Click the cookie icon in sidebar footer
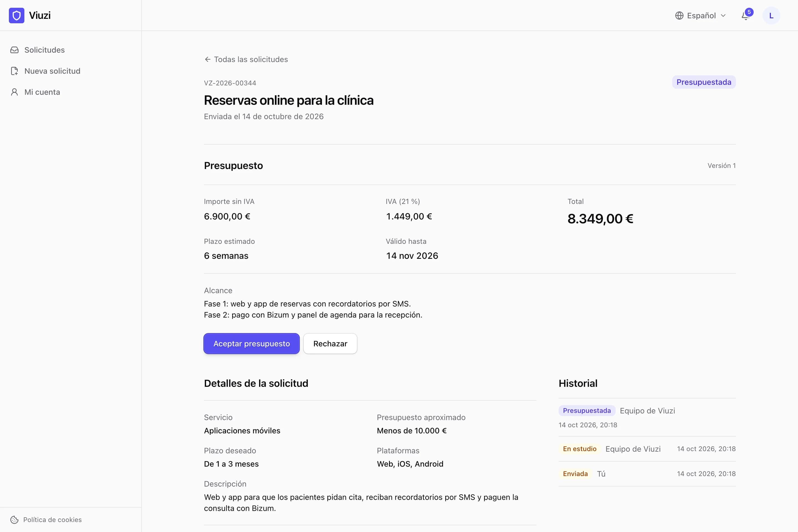 pos(14,520)
